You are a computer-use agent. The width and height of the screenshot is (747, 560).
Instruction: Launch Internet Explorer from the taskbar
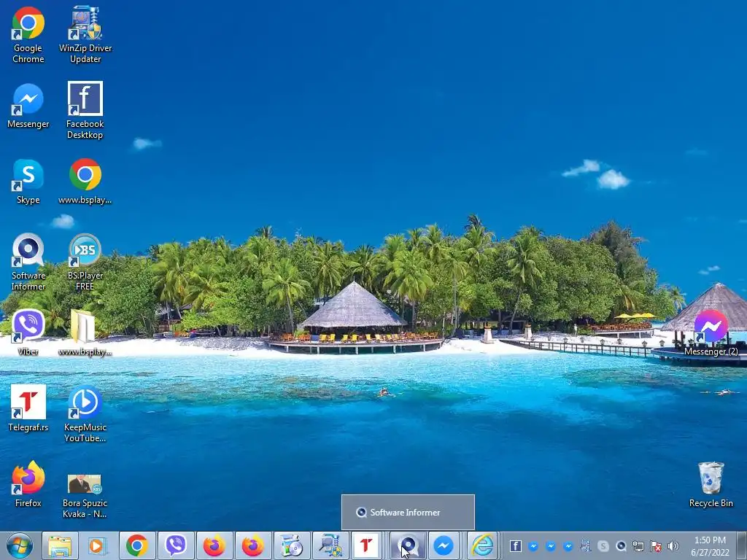[482, 545]
